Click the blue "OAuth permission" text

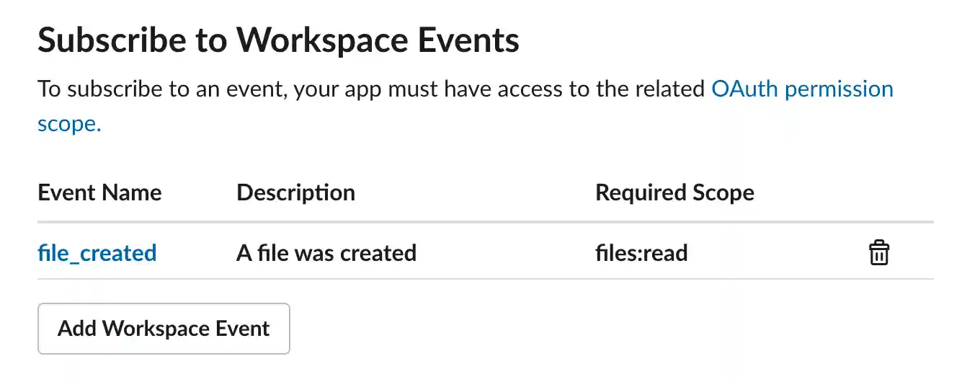pos(801,89)
